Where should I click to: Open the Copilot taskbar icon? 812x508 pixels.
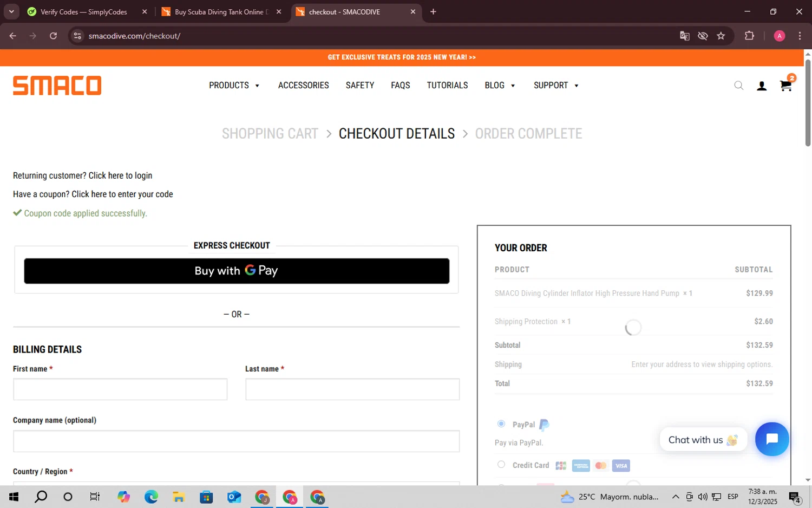(123, 497)
